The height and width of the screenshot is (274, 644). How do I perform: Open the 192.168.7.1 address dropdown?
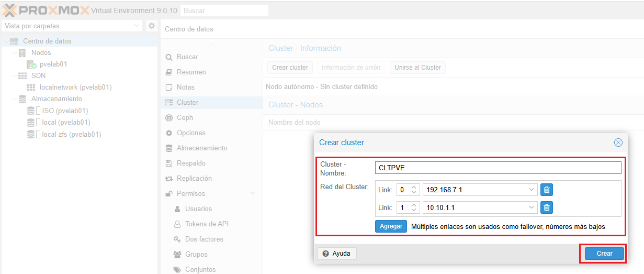click(x=532, y=190)
